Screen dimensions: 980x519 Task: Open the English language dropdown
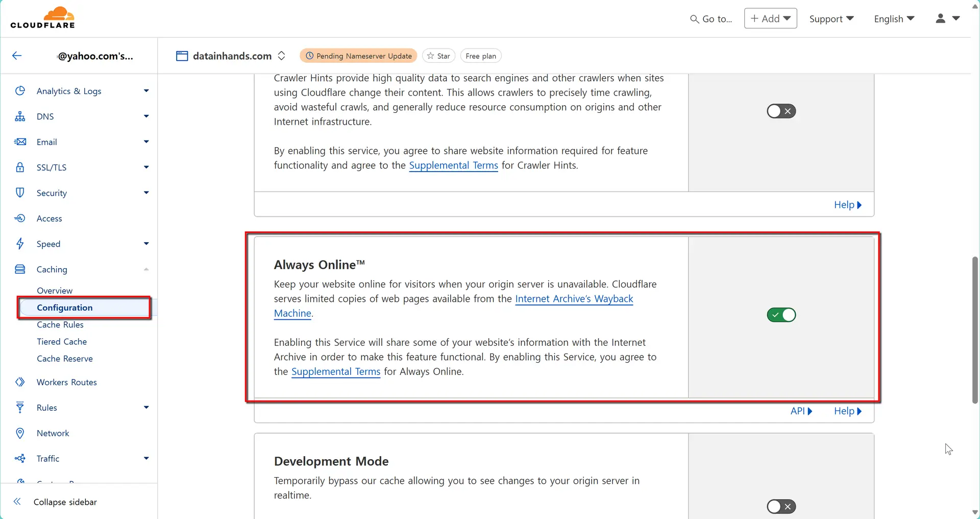click(893, 18)
